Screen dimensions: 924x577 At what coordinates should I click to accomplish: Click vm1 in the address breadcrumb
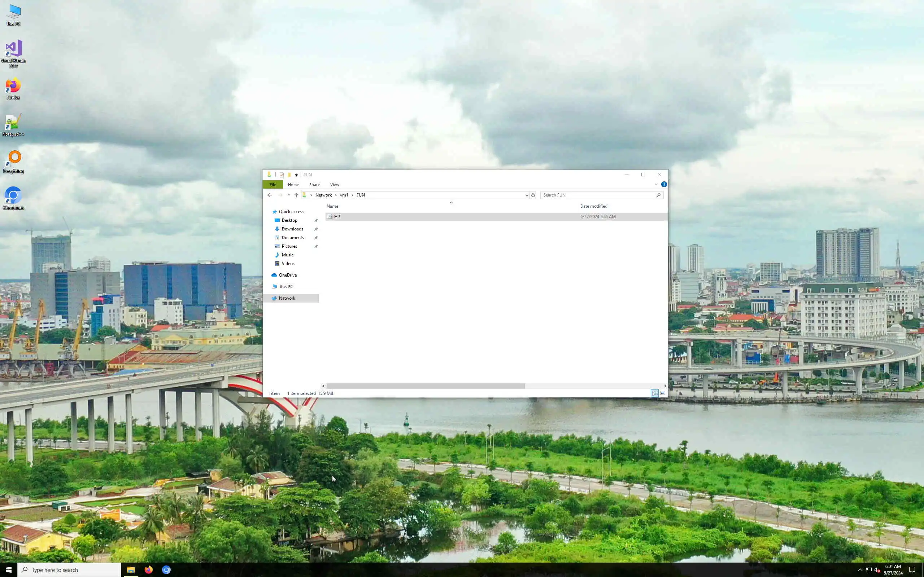pyautogui.click(x=344, y=195)
